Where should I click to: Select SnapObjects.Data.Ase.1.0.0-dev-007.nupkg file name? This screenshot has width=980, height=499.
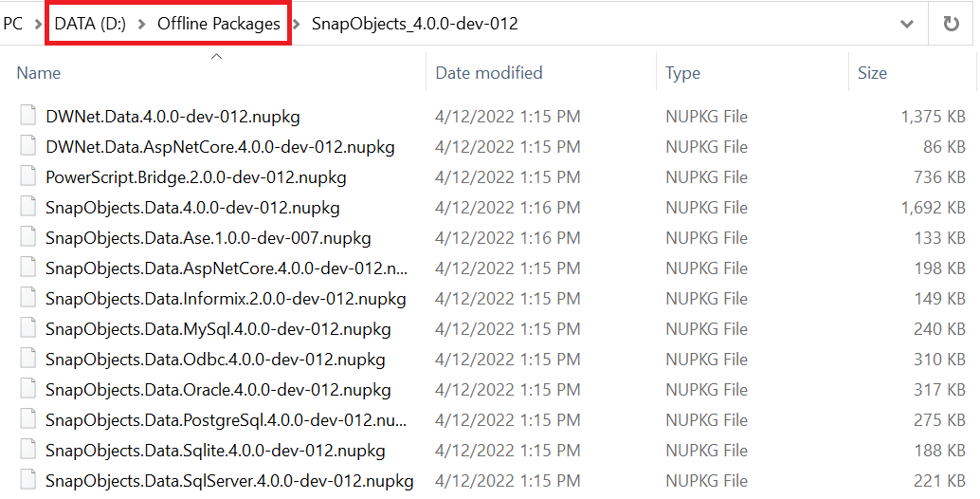pyautogui.click(x=209, y=238)
